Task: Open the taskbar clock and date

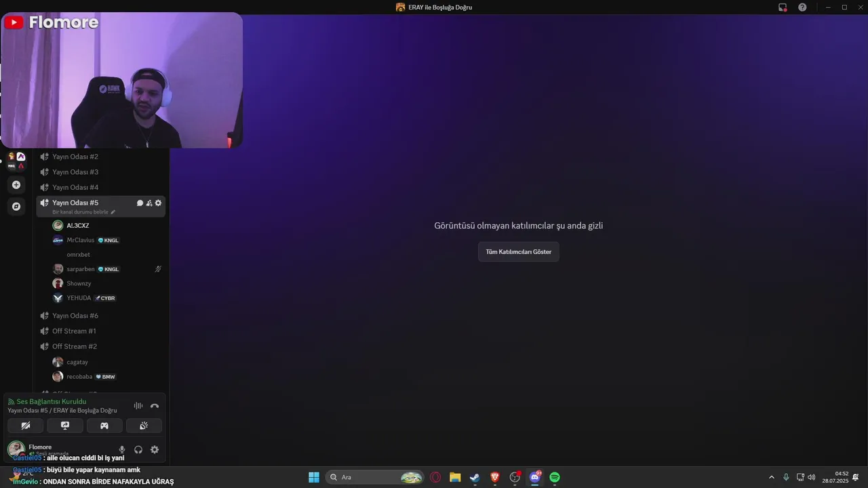Action: click(835, 477)
